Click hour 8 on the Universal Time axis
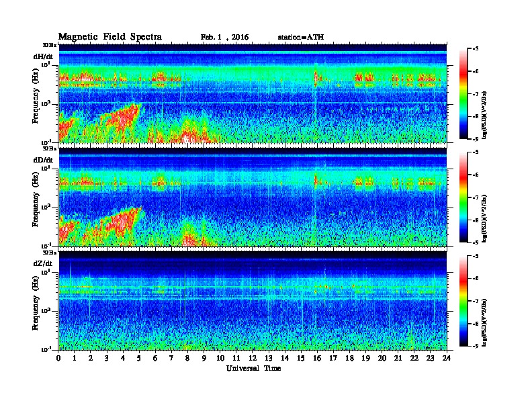The height and width of the screenshot is (411, 532). pos(187,358)
